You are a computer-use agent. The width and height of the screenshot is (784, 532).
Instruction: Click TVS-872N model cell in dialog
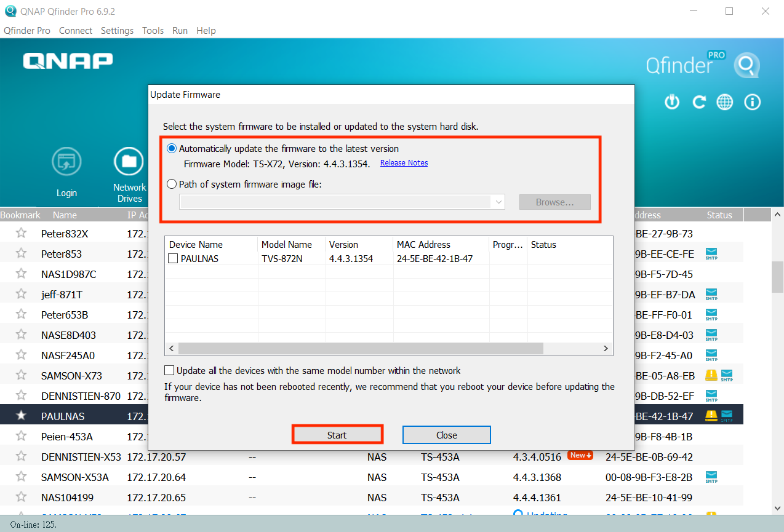283,259
